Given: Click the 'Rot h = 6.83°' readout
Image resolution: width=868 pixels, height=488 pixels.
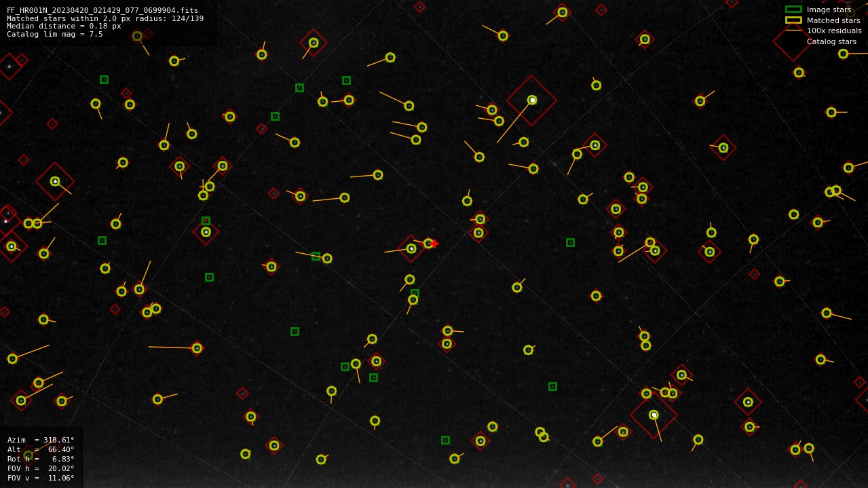Looking at the screenshot, I should (41, 459).
